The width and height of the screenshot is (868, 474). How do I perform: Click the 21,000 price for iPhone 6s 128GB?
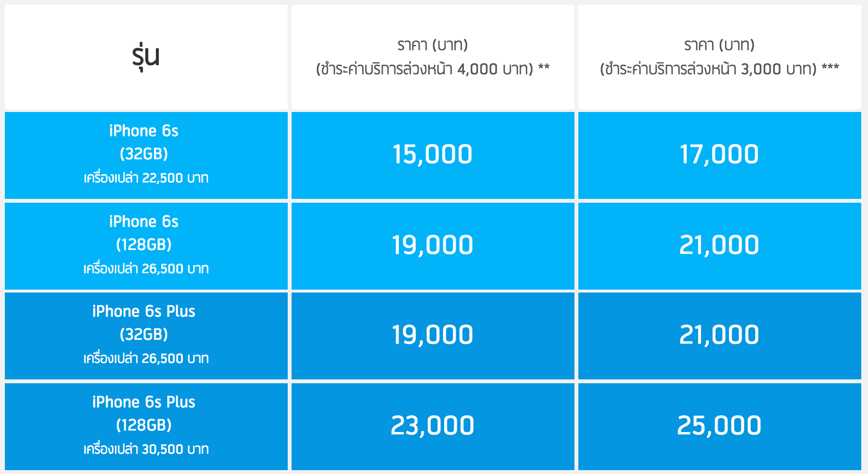[719, 245]
